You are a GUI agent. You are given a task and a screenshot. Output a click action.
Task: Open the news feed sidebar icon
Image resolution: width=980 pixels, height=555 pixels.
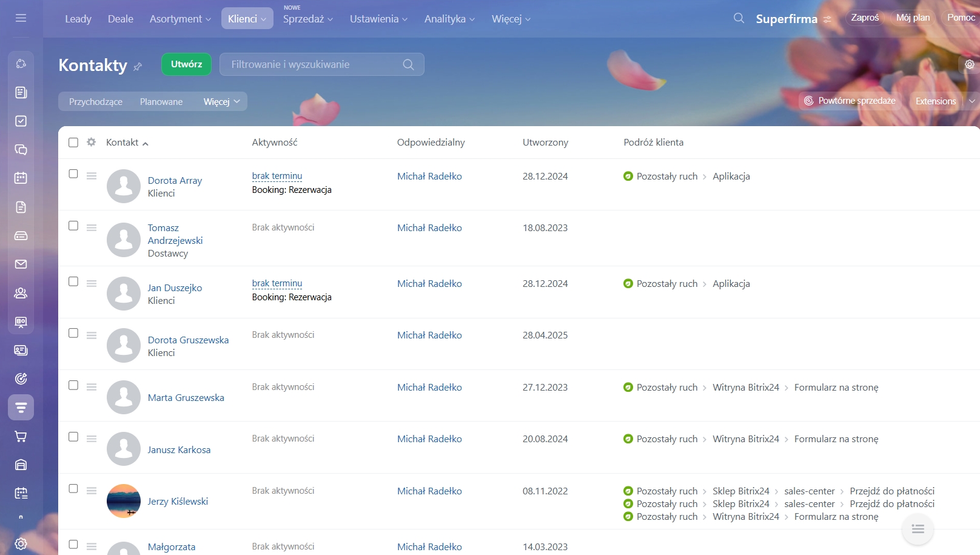tap(21, 92)
